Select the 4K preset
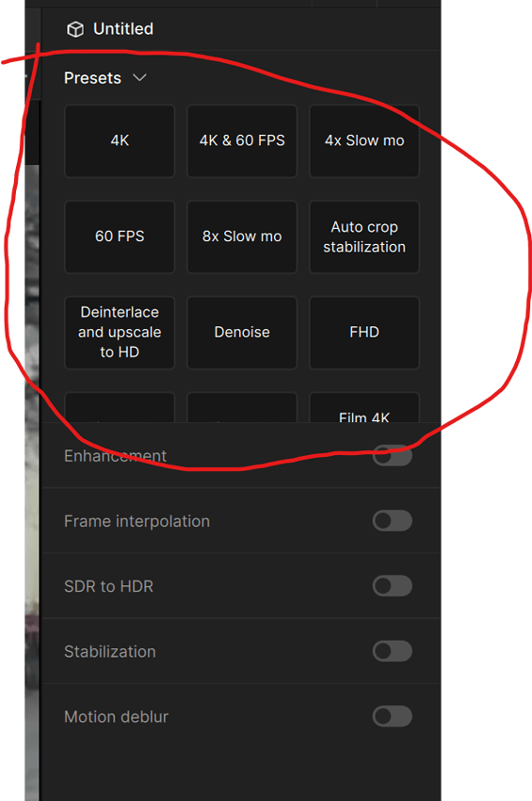 [120, 141]
